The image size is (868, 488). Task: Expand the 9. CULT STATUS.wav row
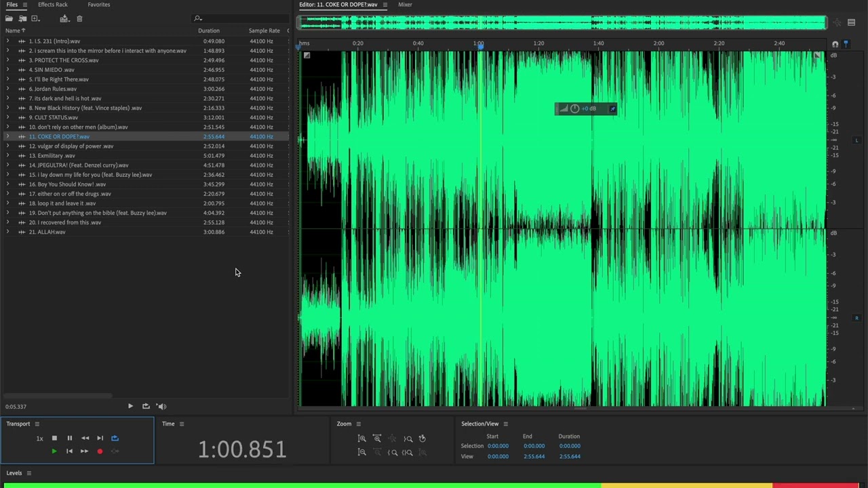pyautogui.click(x=7, y=117)
